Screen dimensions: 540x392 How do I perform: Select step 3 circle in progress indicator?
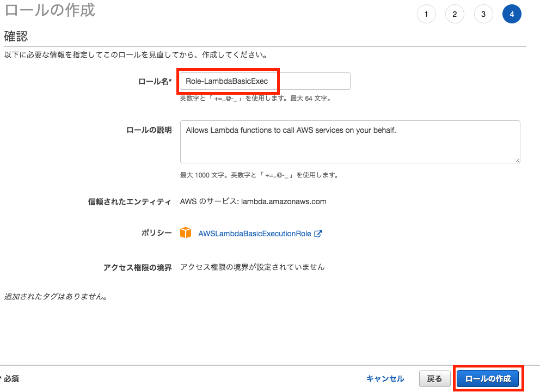click(x=483, y=14)
